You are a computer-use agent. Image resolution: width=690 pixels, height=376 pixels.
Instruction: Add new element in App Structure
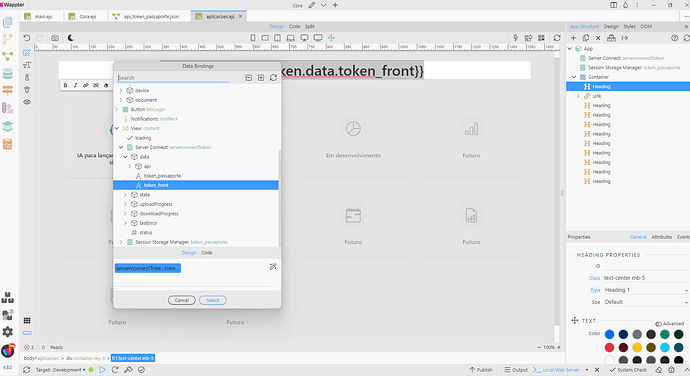click(573, 38)
